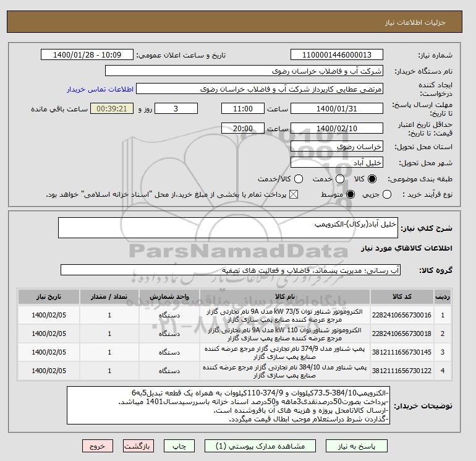This screenshot has height=461, width=476.
Task: Click announcement date field 1400/01/28 - 10:09
Action: click(x=87, y=54)
